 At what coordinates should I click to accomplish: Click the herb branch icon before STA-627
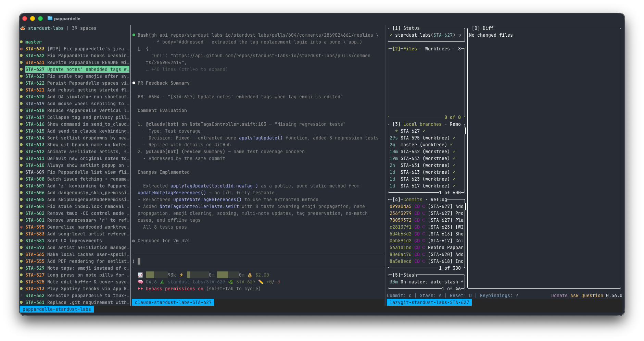230,282
